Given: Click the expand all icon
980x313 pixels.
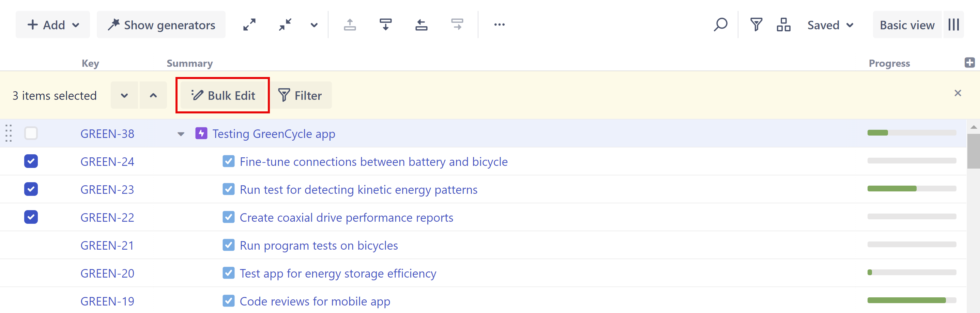Looking at the screenshot, I should point(249,25).
